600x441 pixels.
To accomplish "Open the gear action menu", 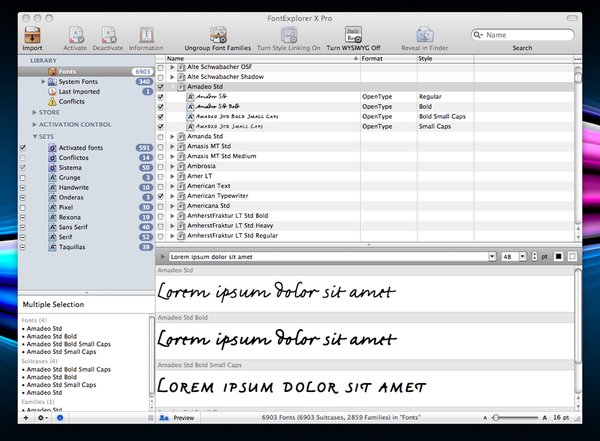I will point(42,418).
